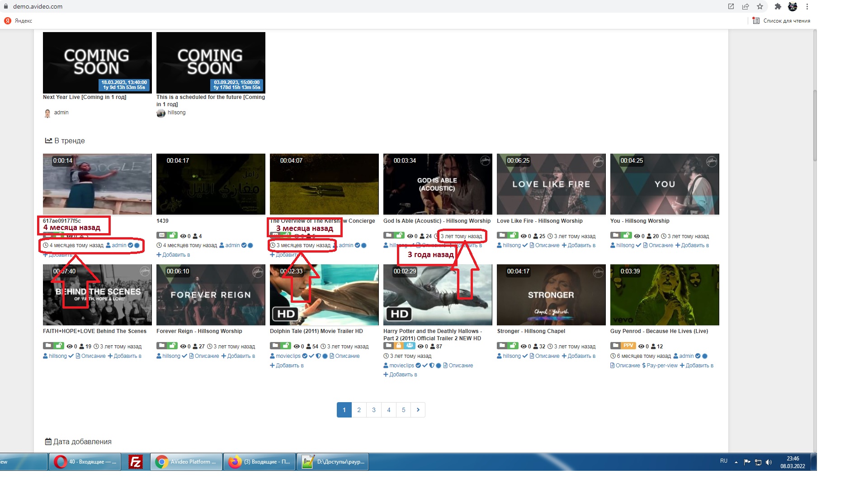Image resolution: width=868 pixels, height=488 pixels.
Task: Click Pay-per-view link under Guy Penrod
Action: pos(660,366)
